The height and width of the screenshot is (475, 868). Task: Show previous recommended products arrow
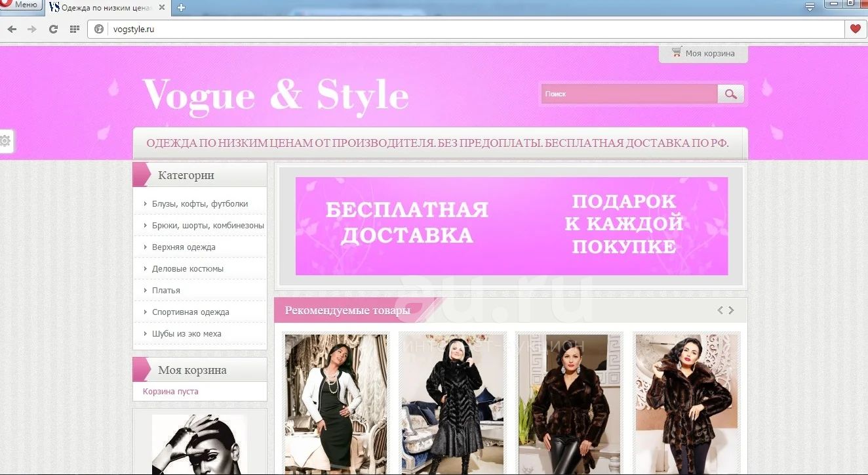720,310
